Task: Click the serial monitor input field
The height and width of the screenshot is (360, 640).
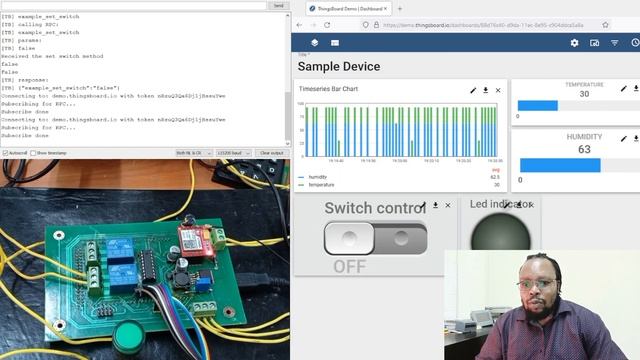Action: click(133, 5)
